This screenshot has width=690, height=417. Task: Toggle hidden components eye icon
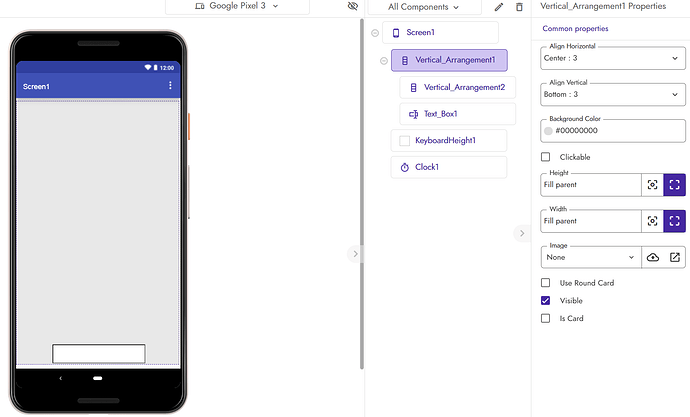pyautogui.click(x=352, y=7)
